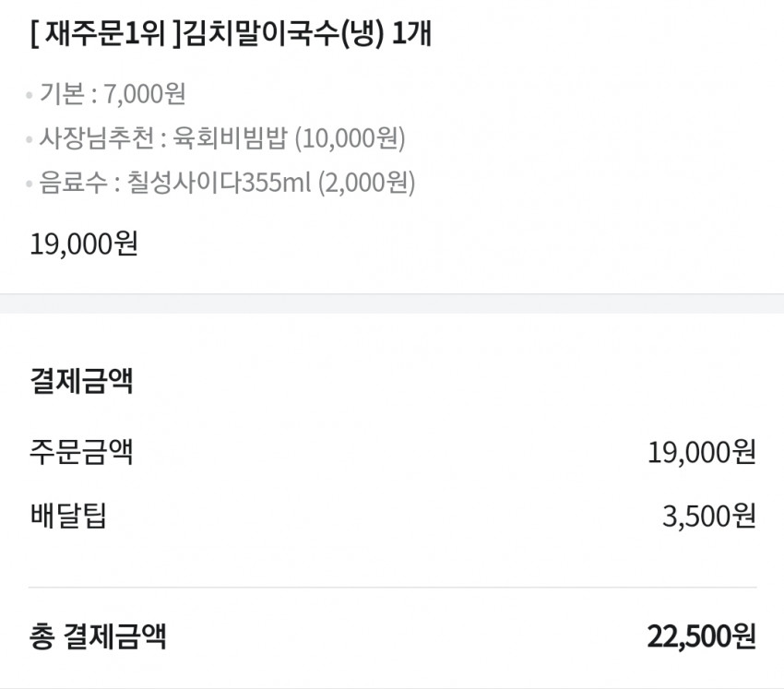This screenshot has height=689, width=784.
Task: Click the bullet before 음료수 option
Action: (30, 184)
